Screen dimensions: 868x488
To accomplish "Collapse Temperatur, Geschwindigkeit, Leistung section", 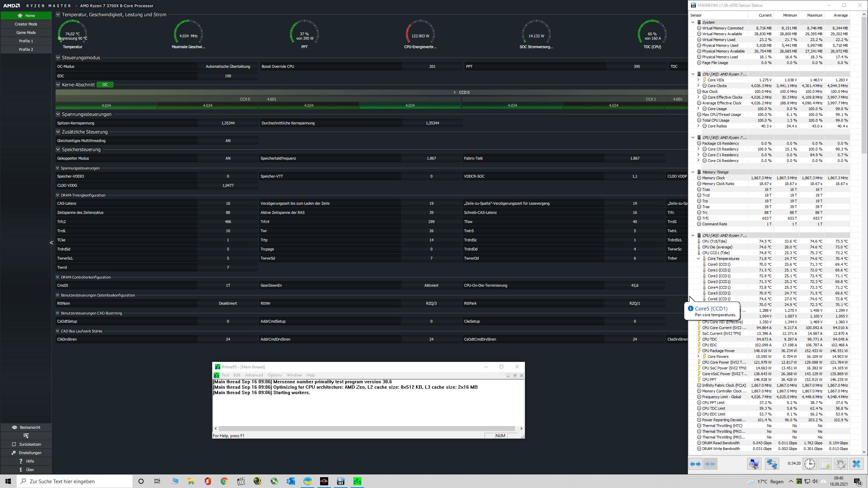I will tap(58, 15).
